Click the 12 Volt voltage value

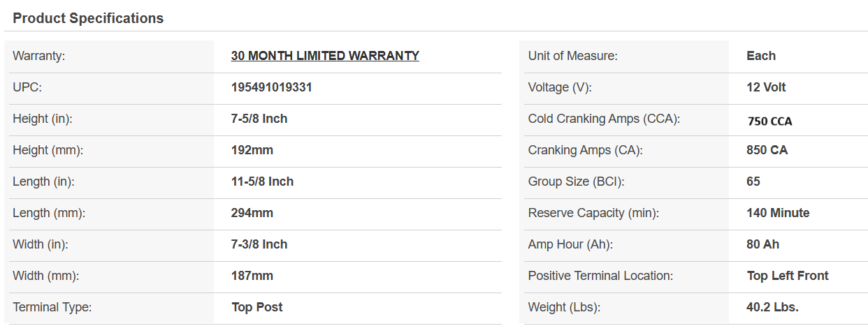(x=767, y=87)
